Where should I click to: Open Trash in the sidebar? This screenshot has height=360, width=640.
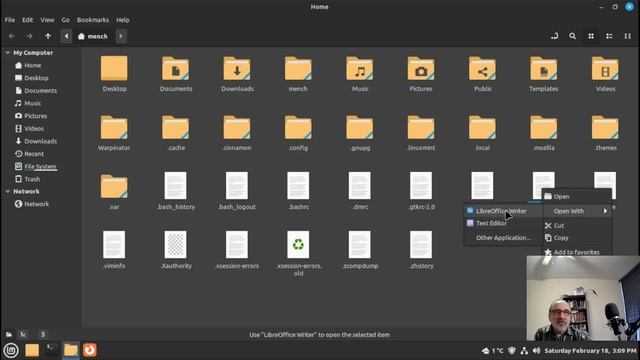[x=32, y=179]
